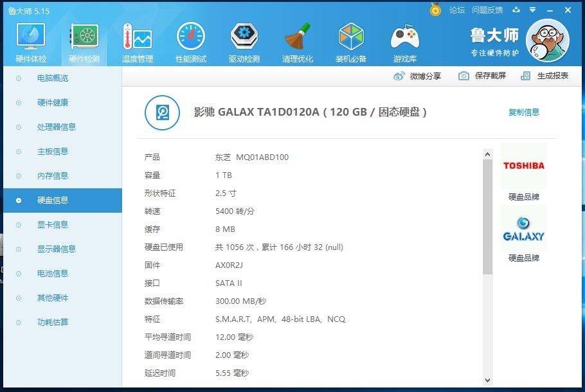Open the 清理优化 cleanup optimizer
Viewport: 585px width, 392px height.
(x=297, y=40)
